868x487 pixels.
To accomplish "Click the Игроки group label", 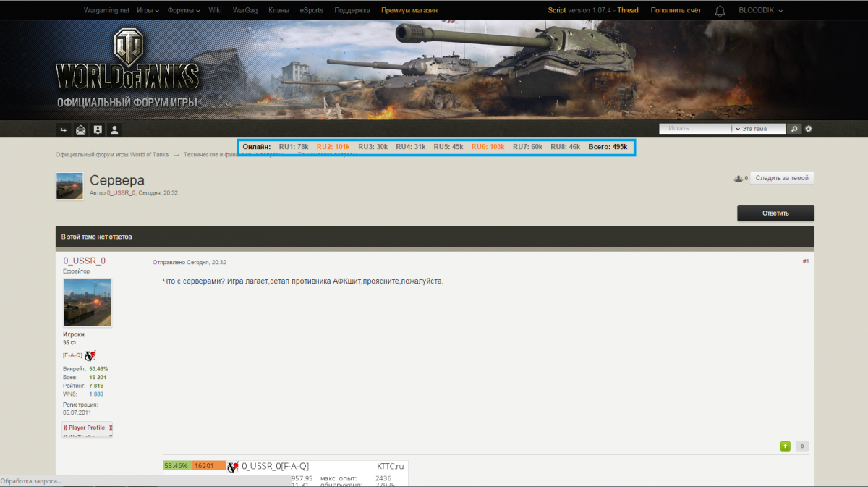I will [x=74, y=334].
